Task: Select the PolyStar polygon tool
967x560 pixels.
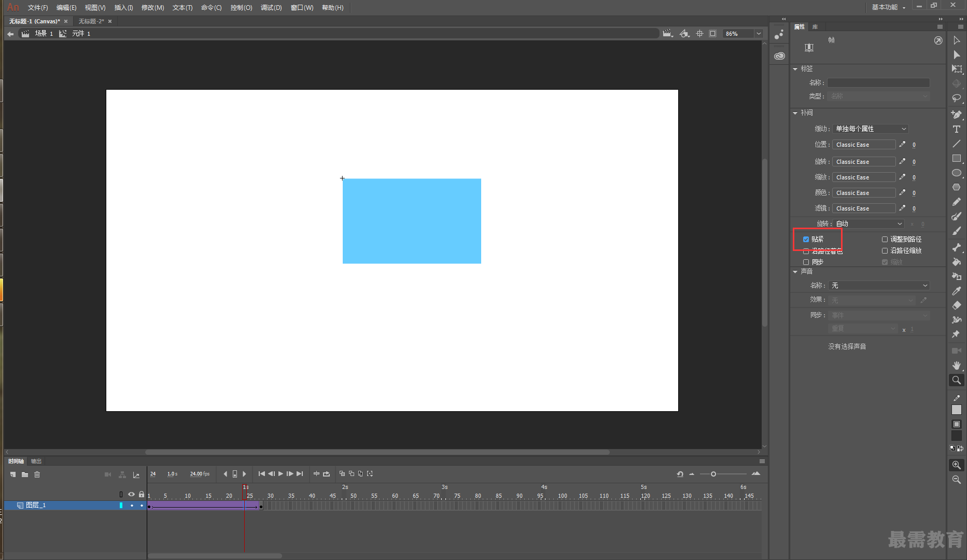Action: [x=957, y=187]
